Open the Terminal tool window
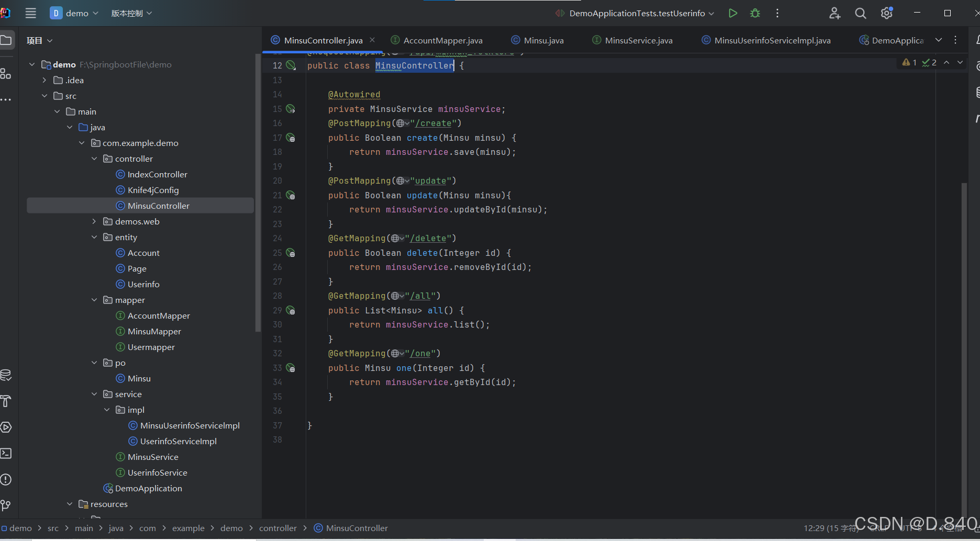The image size is (980, 541). (7, 453)
